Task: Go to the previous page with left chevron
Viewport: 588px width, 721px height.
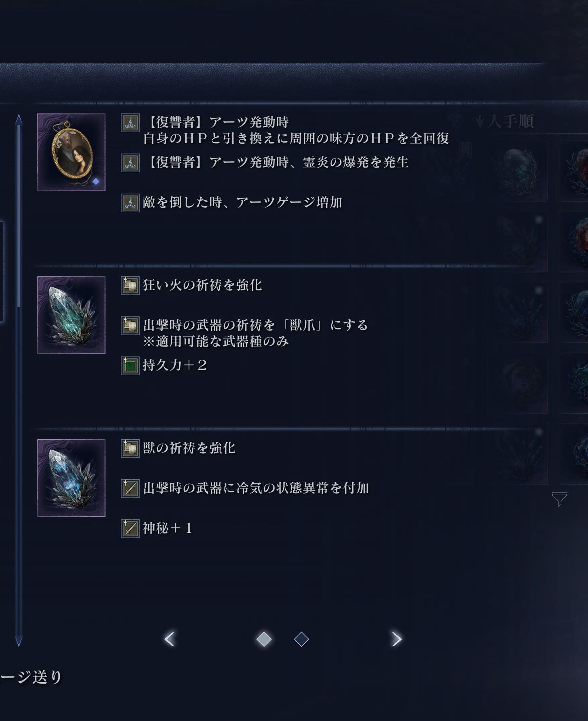Action: click(x=169, y=639)
